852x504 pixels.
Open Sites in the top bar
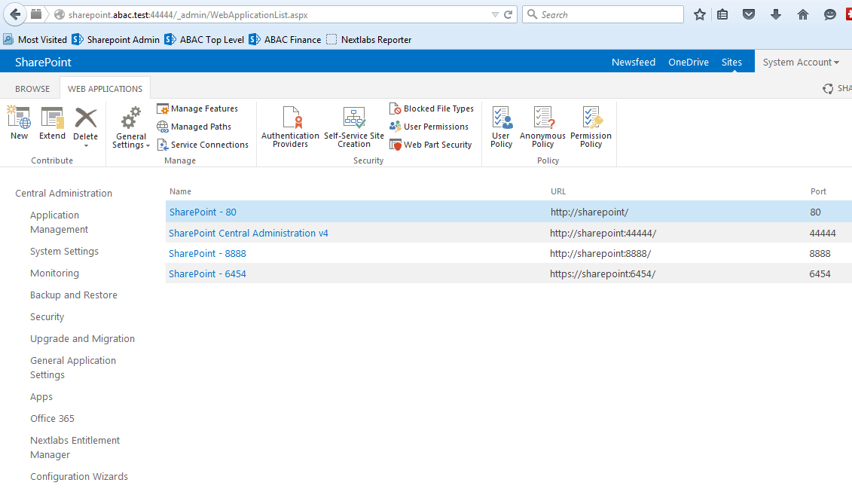tap(731, 62)
